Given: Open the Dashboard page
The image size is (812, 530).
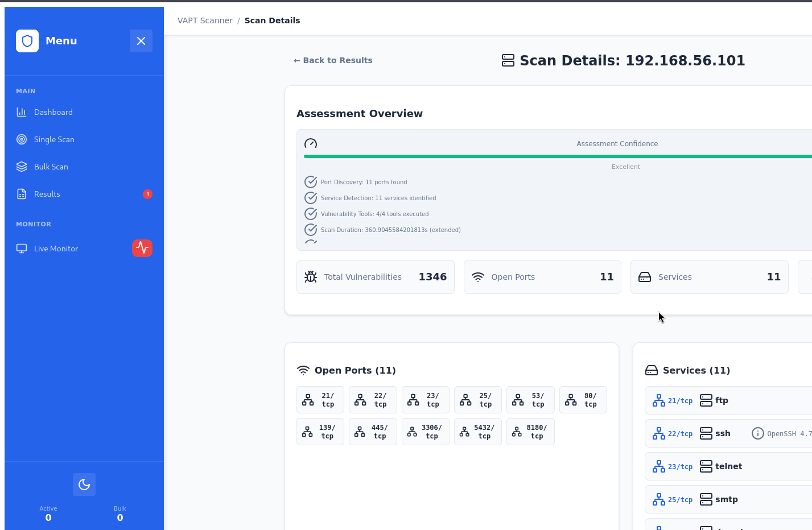Looking at the screenshot, I should [x=53, y=112].
